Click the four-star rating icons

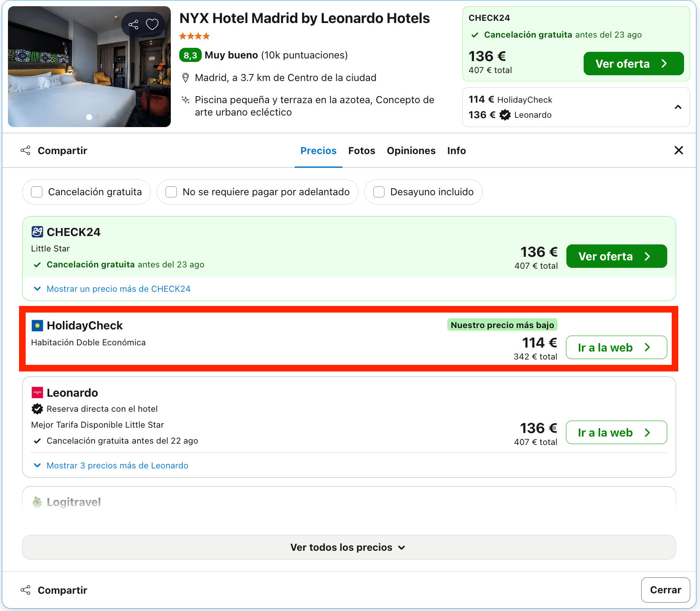pyautogui.click(x=194, y=36)
